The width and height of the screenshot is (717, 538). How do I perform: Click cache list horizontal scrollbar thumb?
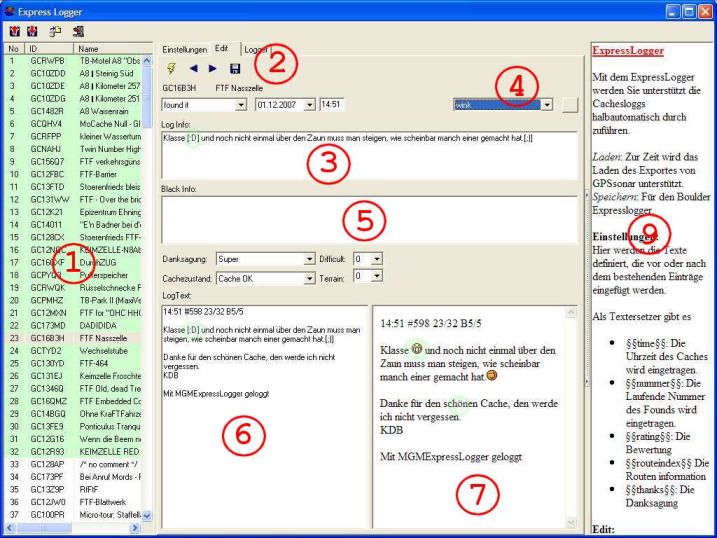click(43, 528)
